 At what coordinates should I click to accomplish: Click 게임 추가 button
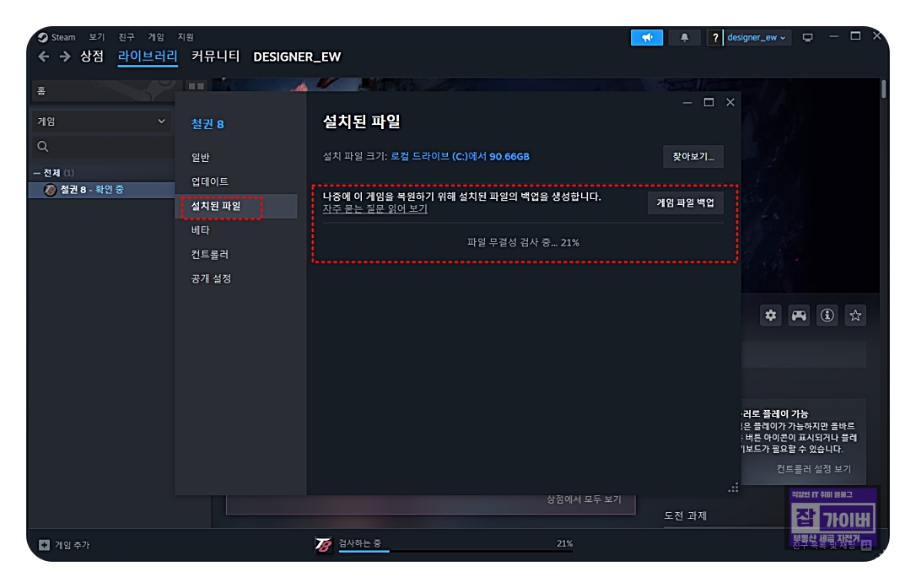click(64, 545)
